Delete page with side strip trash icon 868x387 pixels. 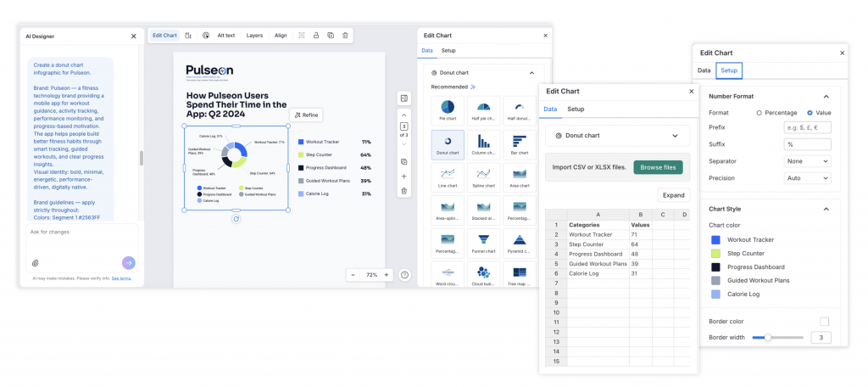(403, 191)
